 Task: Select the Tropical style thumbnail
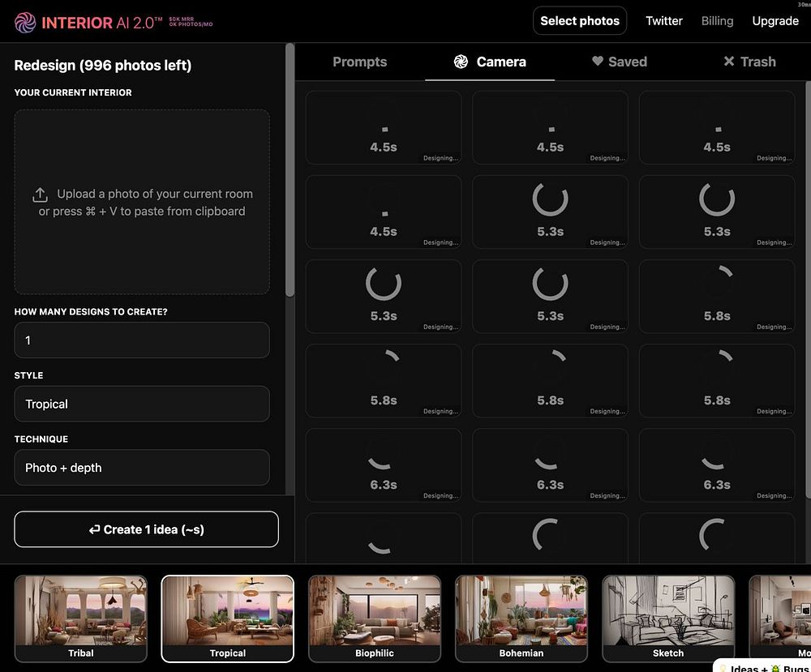pyautogui.click(x=228, y=618)
